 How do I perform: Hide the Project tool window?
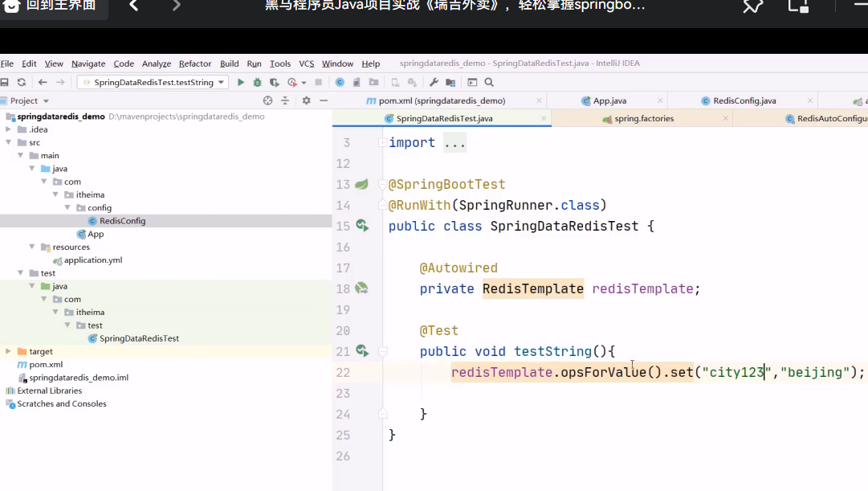tap(324, 100)
